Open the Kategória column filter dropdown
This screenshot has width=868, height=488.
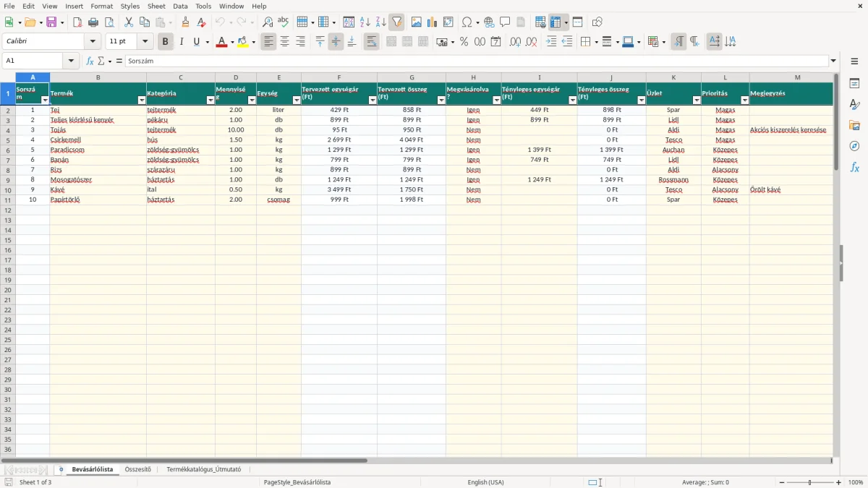pyautogui.click(x=210, y=100)
